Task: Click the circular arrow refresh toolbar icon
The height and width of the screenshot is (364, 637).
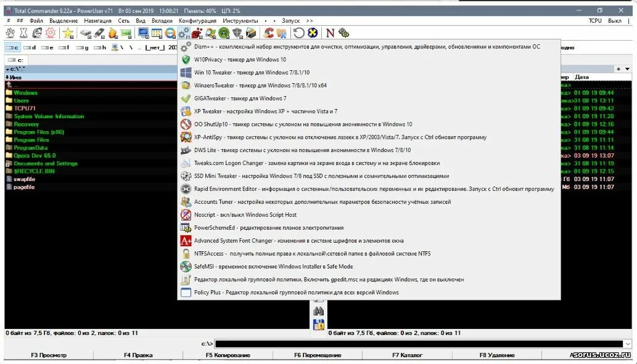Action: [x=299, y=33]
